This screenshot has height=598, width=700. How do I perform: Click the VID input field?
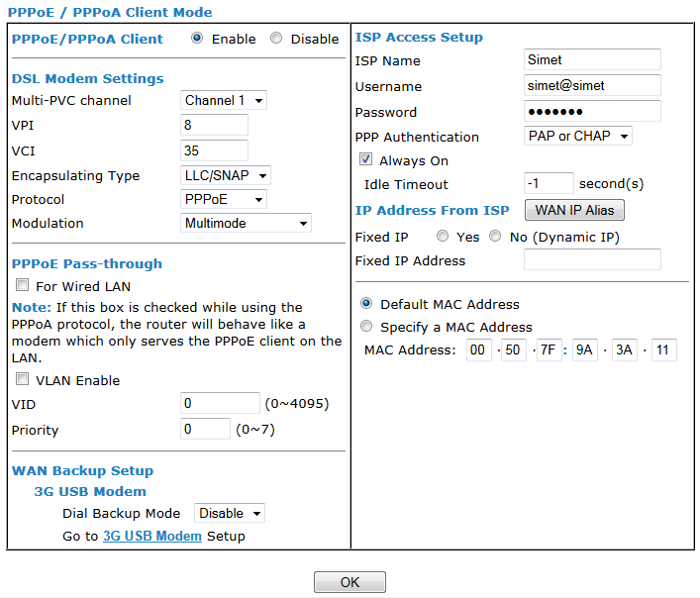(x=220, y=404)
